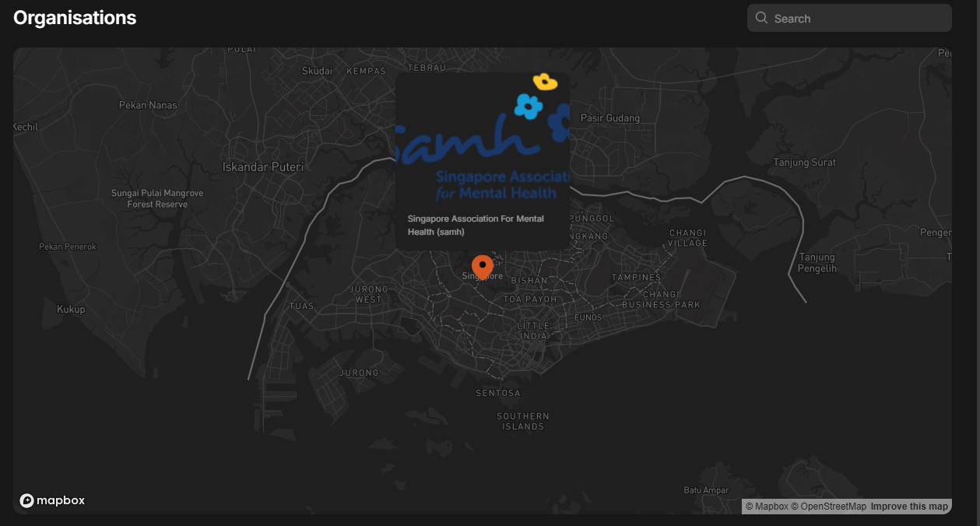980x526 pixels.
Task: Click the TAMPINES map label
Action: point(636,277)
